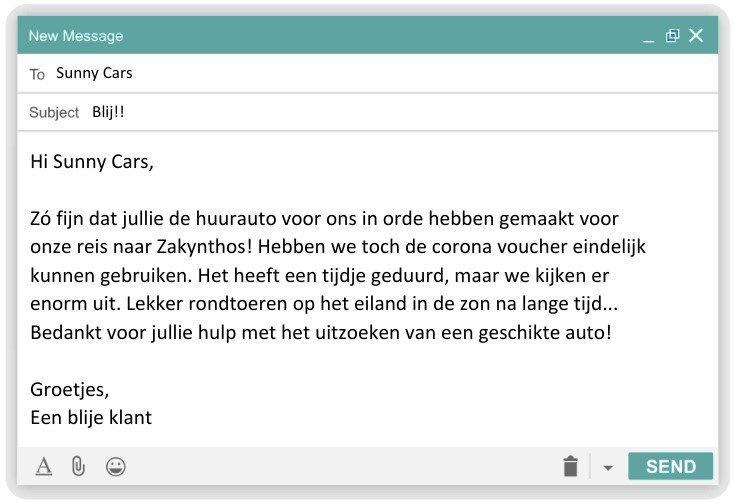Screen dimensions: 734x503
Task: Click the New Message title bar
Action: pyautogui.click(x=367, y=35)
